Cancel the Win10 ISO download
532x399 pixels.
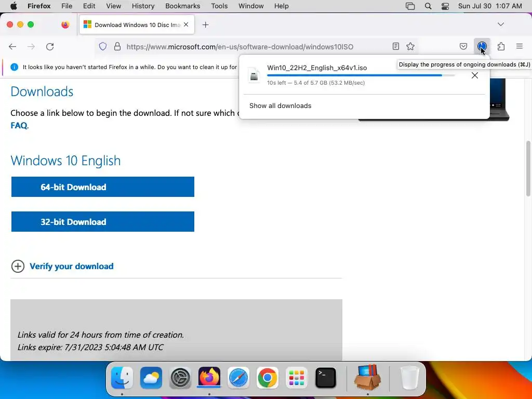pyautogui.click(x=475, y=75)
